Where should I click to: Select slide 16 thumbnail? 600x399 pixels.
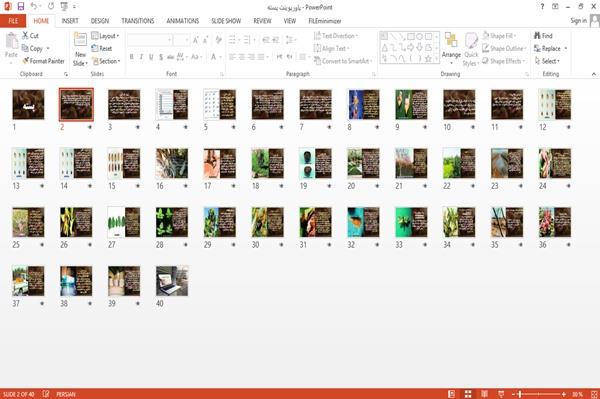[x=172, y=163]
